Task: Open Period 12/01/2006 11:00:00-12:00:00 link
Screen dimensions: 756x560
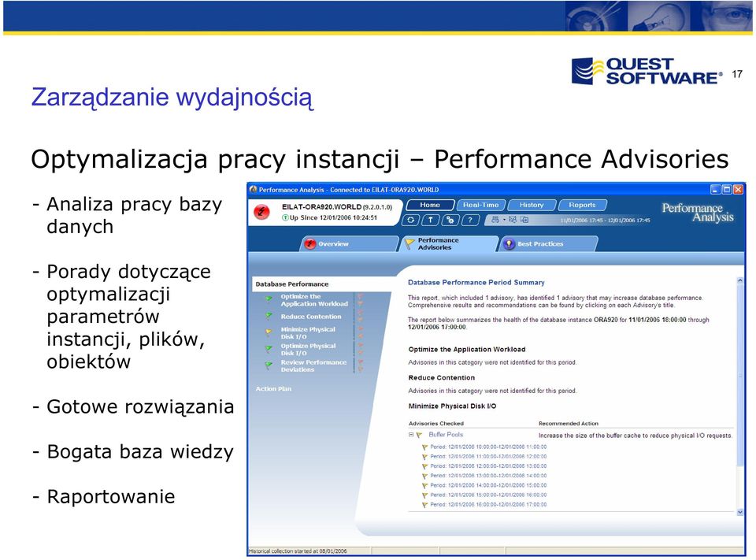Action: click(x=488, y=457)
